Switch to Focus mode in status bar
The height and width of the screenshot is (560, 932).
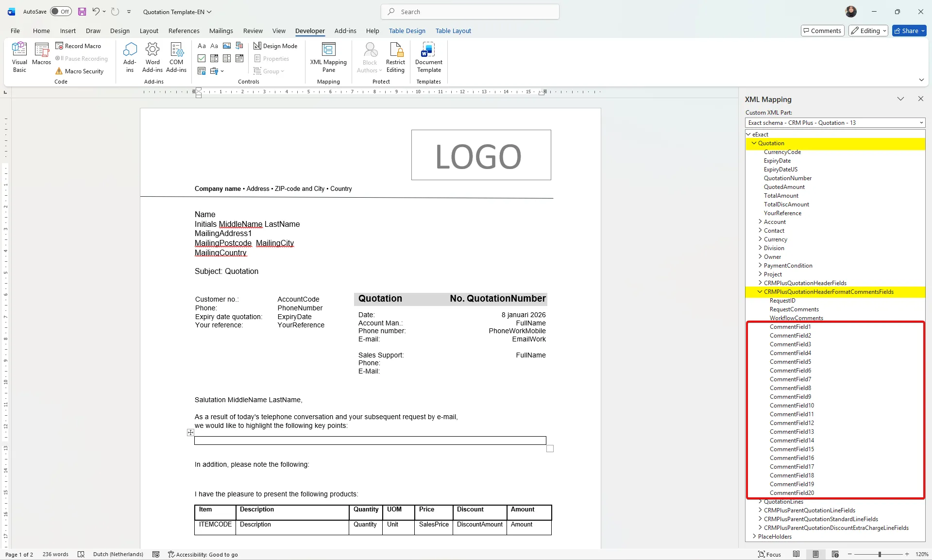click(x=769, y=554)
